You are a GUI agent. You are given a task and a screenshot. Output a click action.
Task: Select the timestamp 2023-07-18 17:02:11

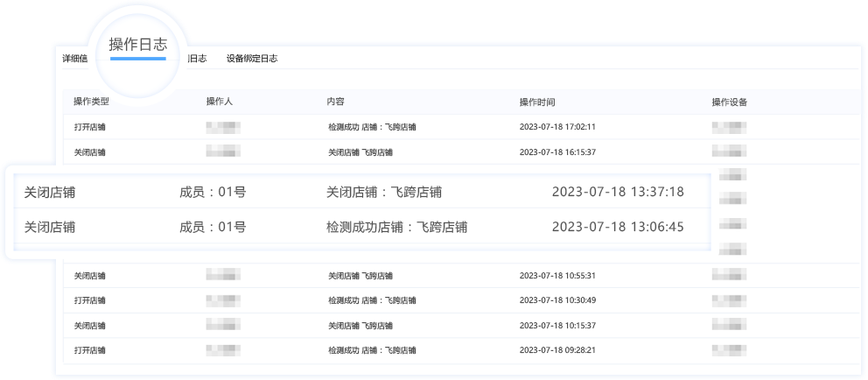coord(557,127)
